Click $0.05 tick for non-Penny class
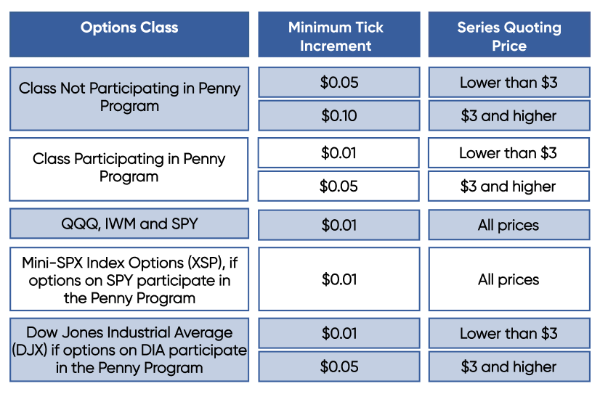Image resolution: width=600 pixels, height=394 pixels. click(x=339, y=82)
